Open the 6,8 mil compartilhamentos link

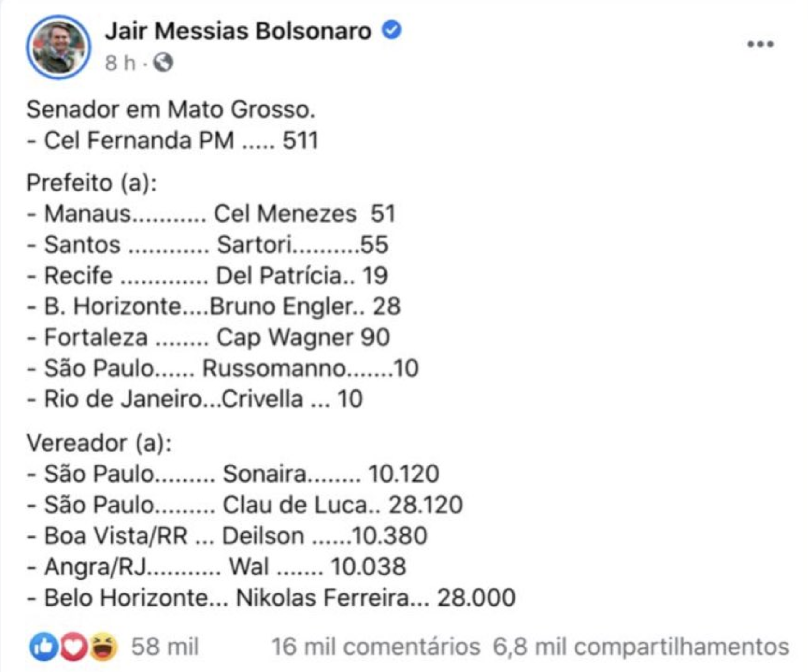pyautogui.click(x=641, y=647)
